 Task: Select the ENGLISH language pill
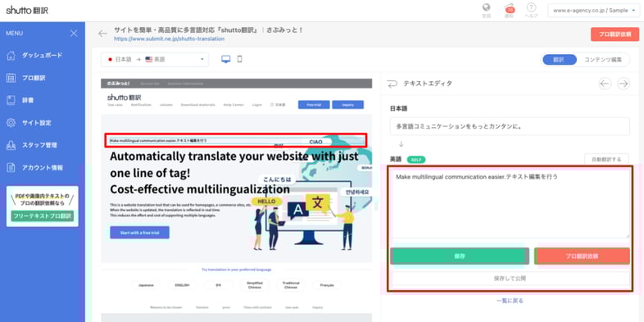(x=182, y=285)
